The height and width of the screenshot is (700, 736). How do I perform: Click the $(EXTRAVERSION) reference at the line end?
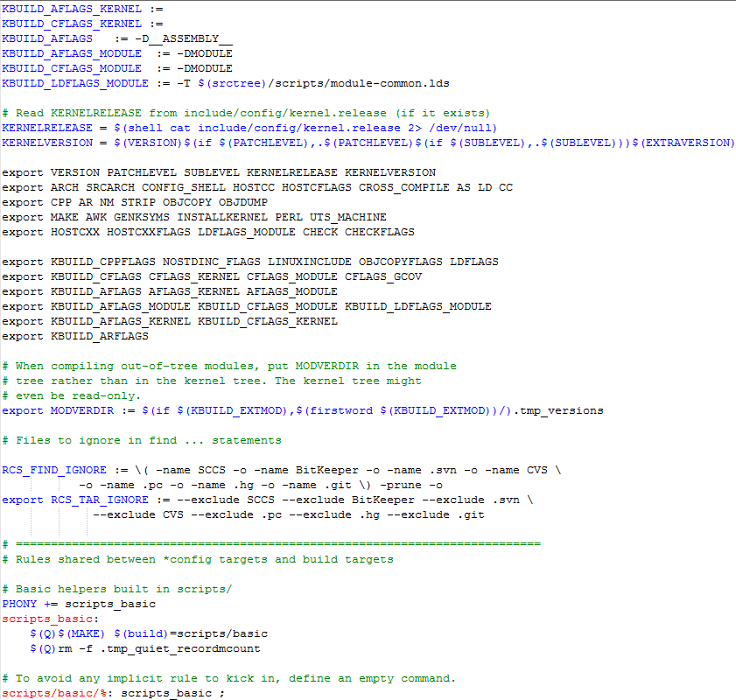point(683,143)
